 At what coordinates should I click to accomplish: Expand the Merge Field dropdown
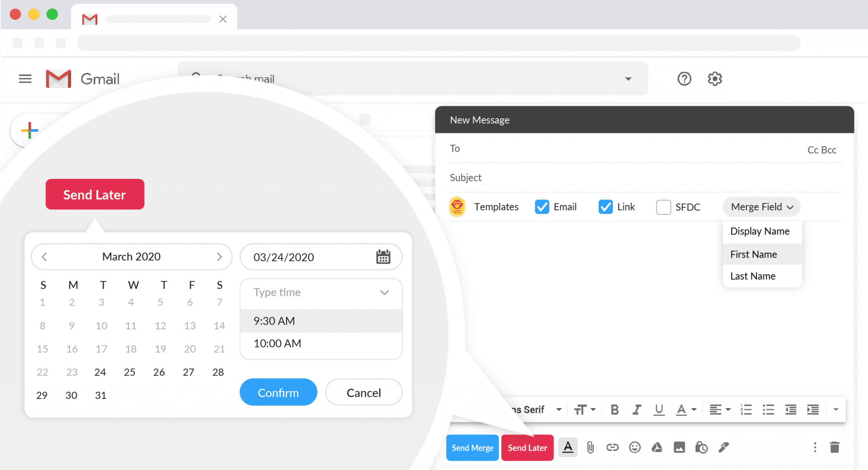[x=762, y=206]
